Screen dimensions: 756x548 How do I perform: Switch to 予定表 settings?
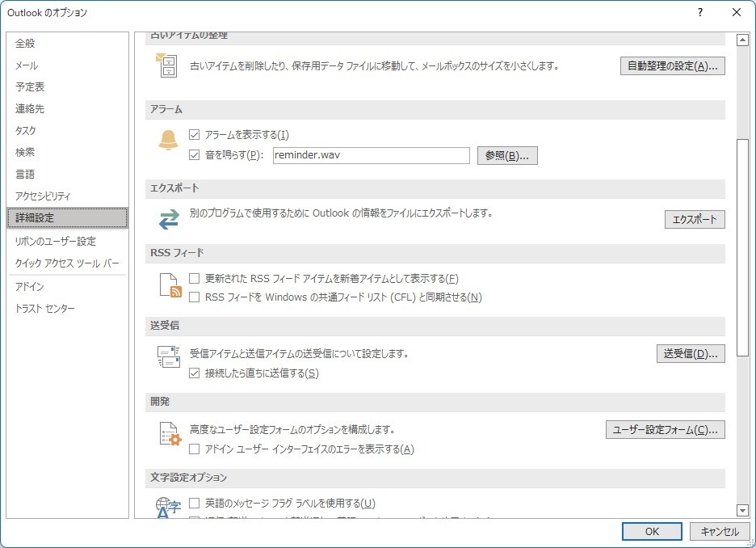click(68, 86)
